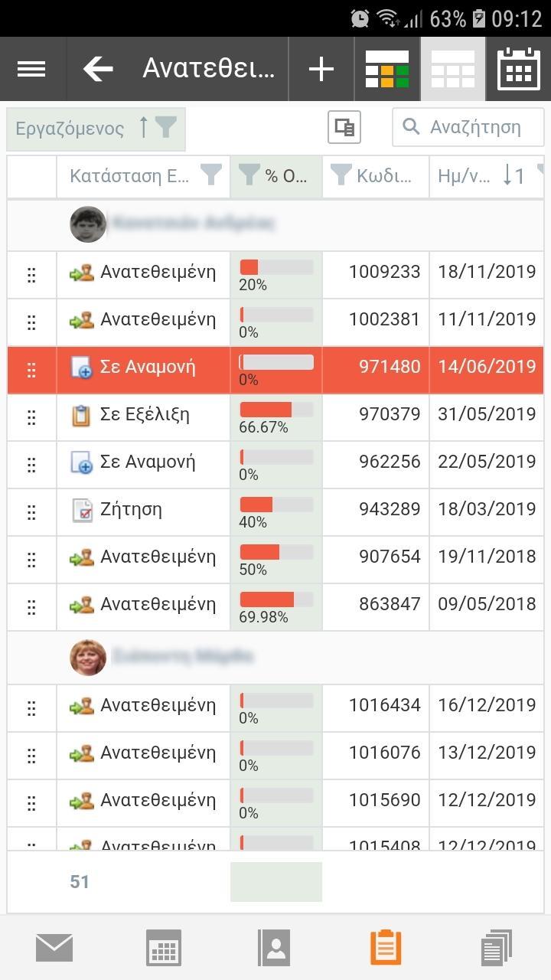Select the progress bar showing 66.67%

(x=276, y=410)
